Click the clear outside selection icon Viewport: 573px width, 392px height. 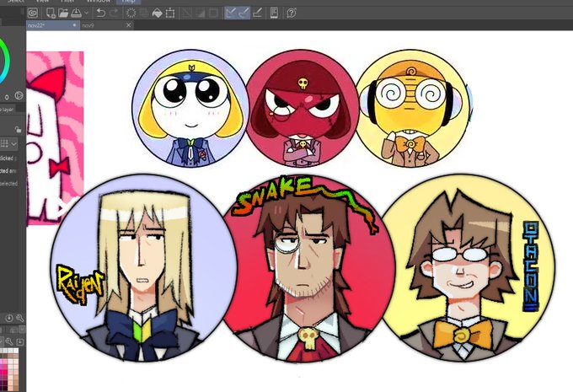point(144,13)
